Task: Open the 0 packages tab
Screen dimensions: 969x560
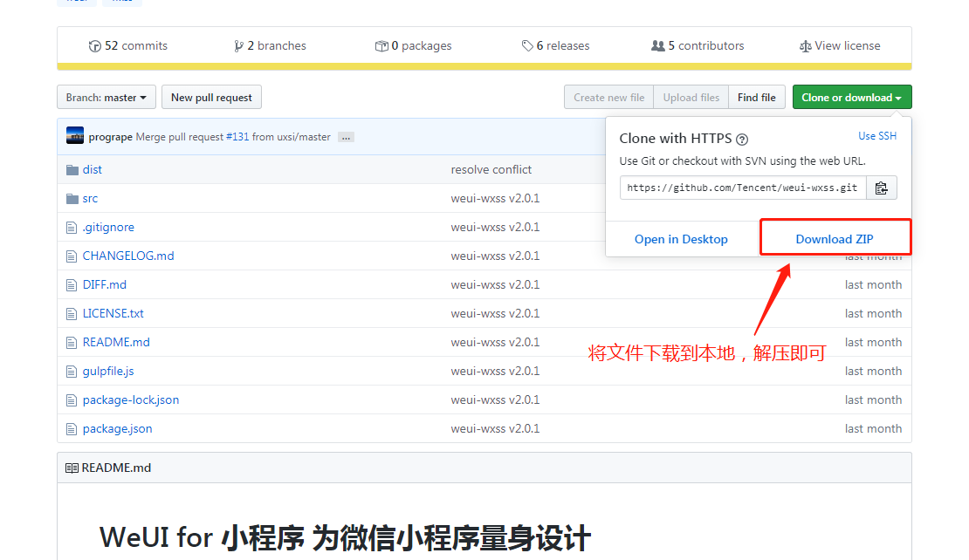Action: point(414,45)
